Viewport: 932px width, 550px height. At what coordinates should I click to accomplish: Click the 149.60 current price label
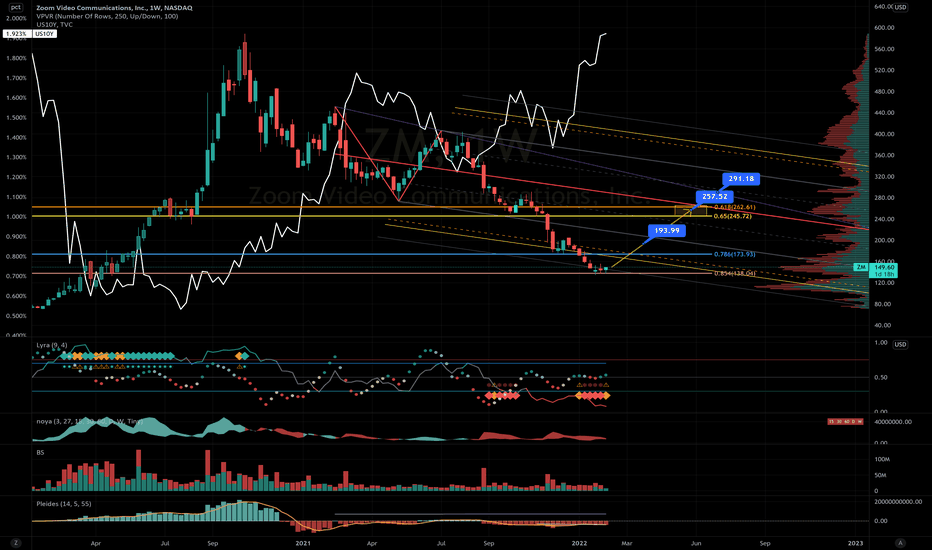(x=884, y=268)
